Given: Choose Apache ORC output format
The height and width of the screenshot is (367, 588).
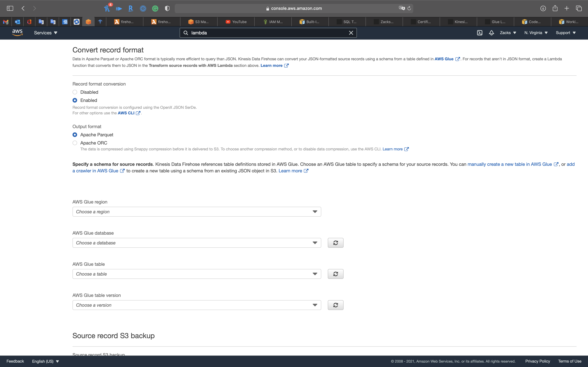Looking at the screenshot, I should 75,143.
